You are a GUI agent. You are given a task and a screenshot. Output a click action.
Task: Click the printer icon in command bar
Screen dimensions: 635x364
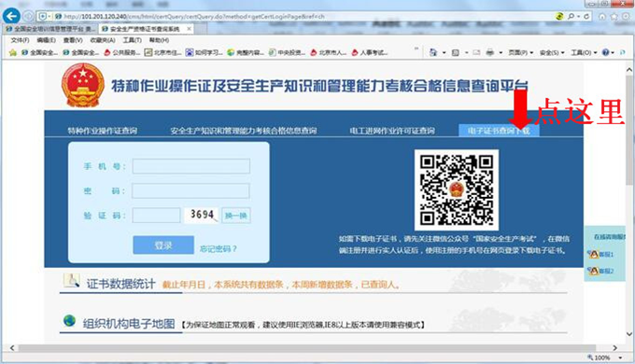tap(490, 52)
